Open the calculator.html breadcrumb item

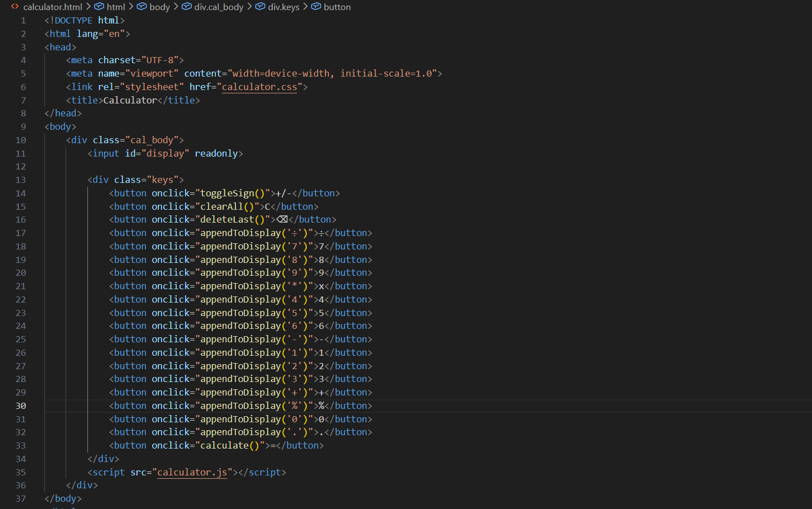pos(53,7)
